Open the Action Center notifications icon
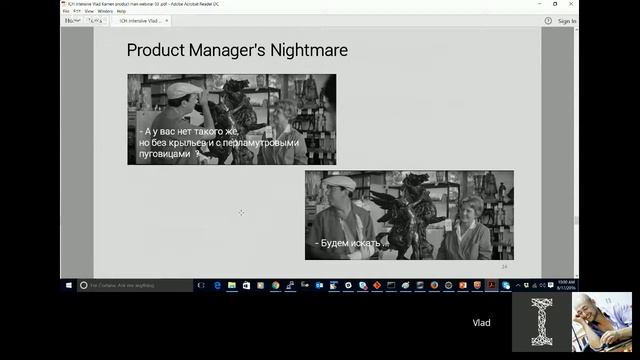This screenshot has width=640, height=360. (551, 285)
